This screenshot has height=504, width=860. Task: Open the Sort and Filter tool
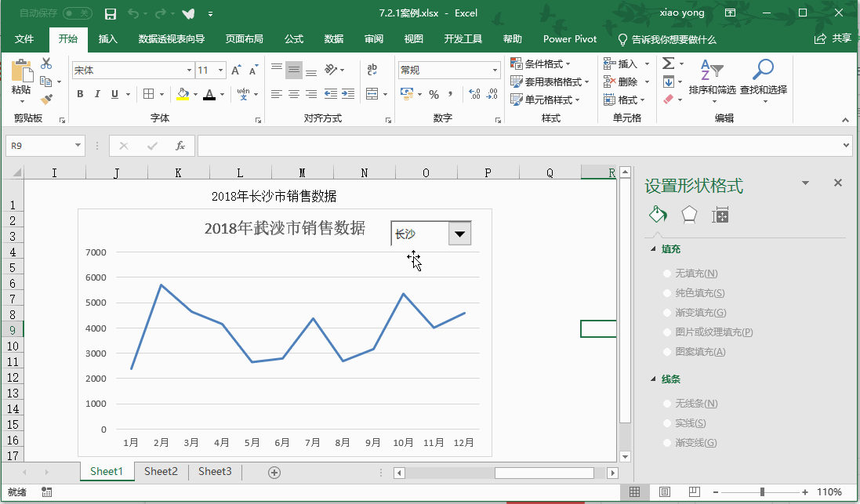[x=712, y=77]
